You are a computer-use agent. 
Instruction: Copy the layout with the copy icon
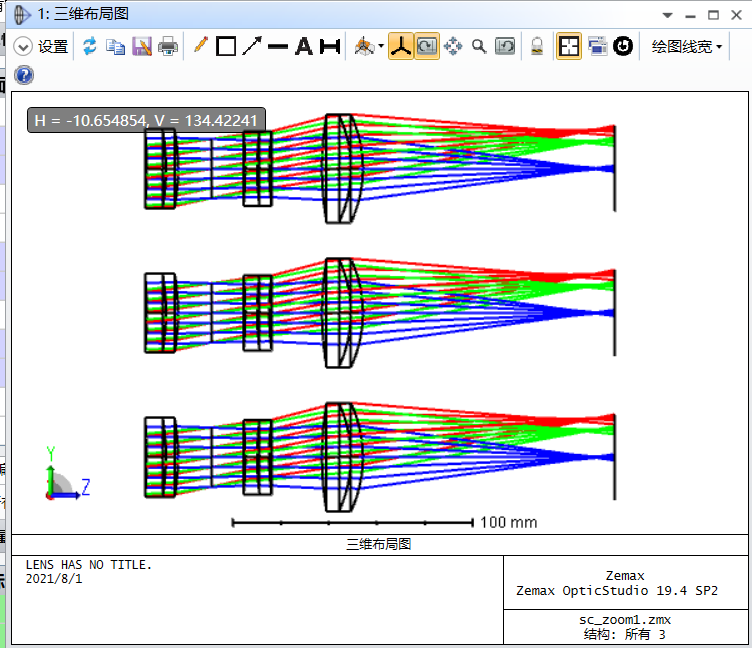click(116, 47)
